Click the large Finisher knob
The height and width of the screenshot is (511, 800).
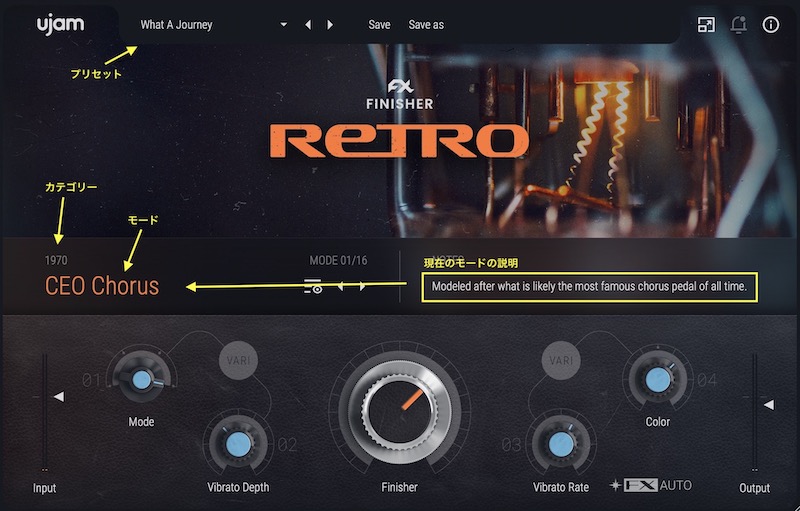[x=400, y=410]
